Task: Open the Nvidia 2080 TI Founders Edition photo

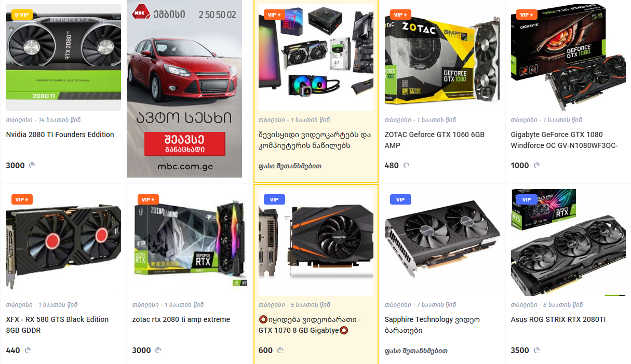Action: [63, 58]
